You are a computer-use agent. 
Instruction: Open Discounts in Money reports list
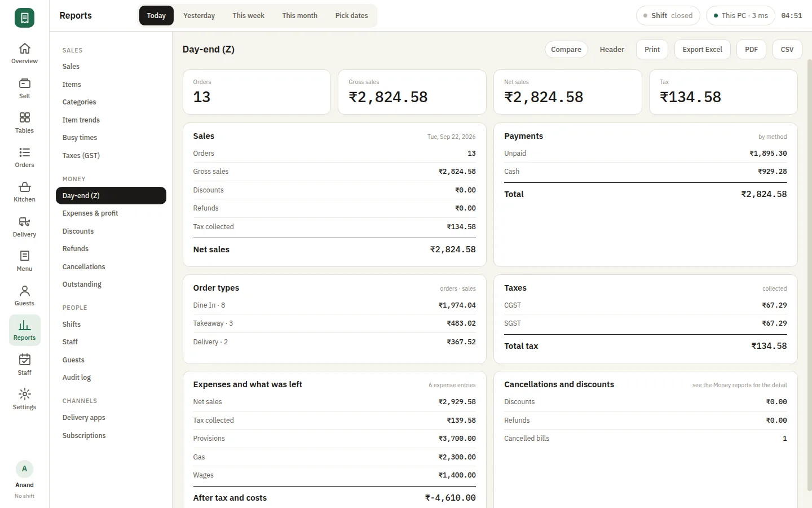pyautogui.click(x=111, y=231)
